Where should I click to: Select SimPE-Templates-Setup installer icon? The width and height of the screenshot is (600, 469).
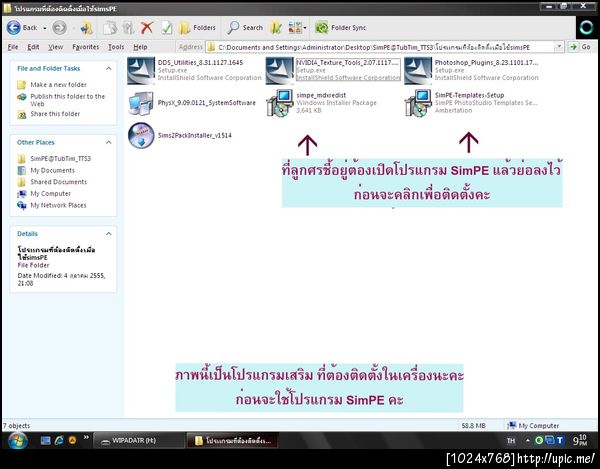coord(418,103)
